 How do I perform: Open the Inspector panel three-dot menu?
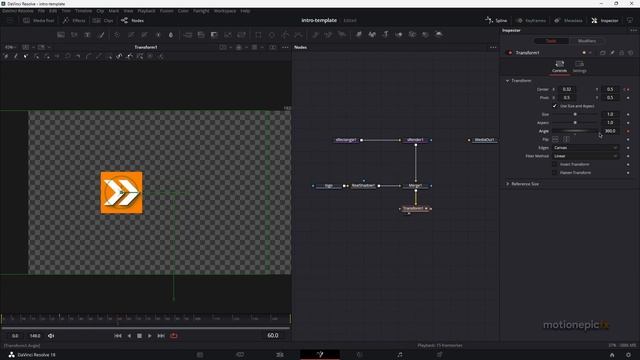click(x=633, y=30)
